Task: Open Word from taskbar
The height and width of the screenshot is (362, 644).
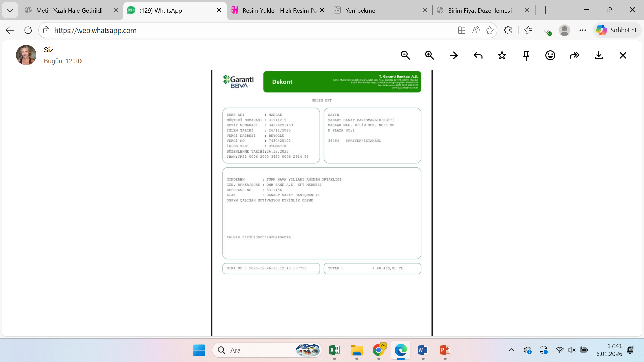Action: point(423,350)
